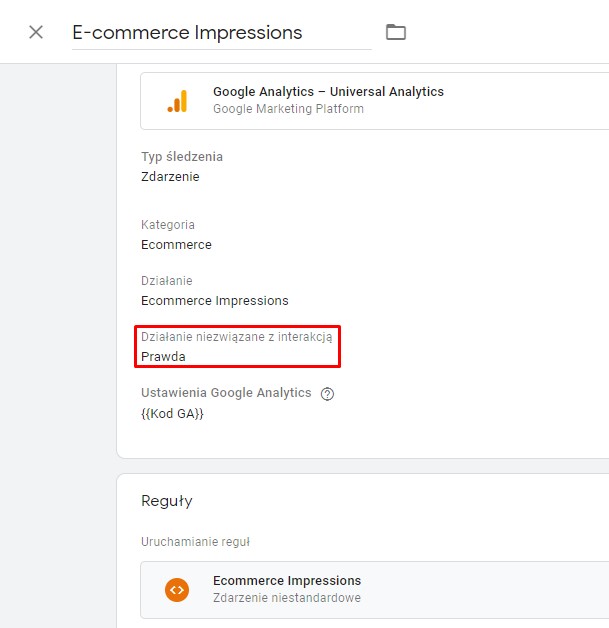
Task: Click the Typ śledzenia label
Action: (182, 157)
